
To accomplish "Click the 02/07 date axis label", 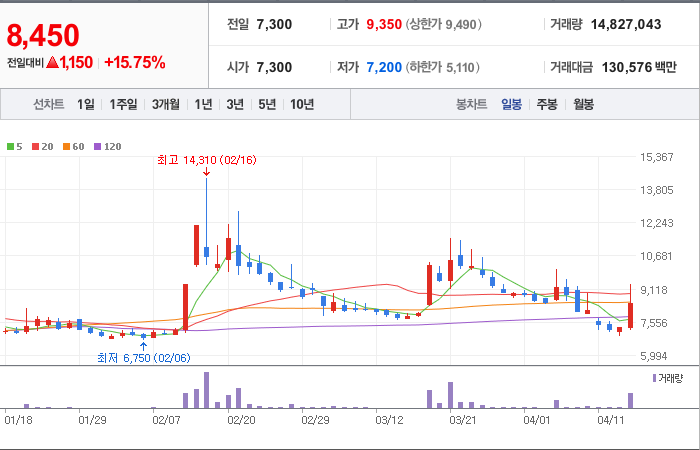I will pyautogui.click(x=167, y=421).
